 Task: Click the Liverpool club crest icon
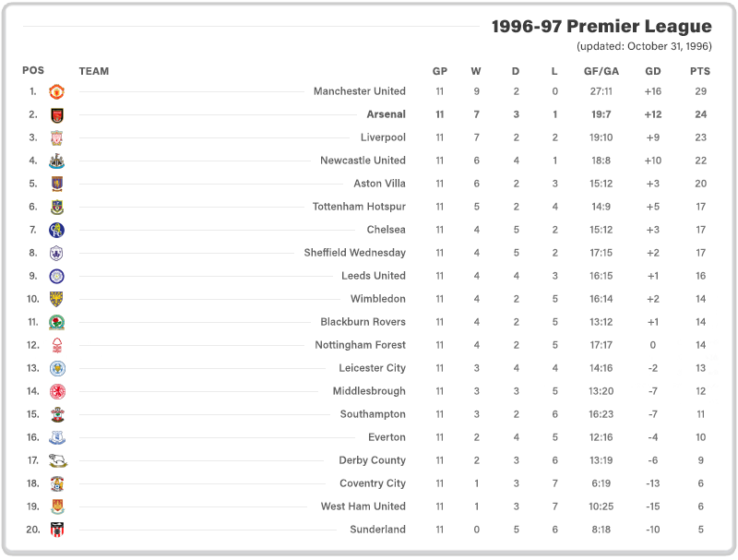pyautogui.click(x=57, y=137)
